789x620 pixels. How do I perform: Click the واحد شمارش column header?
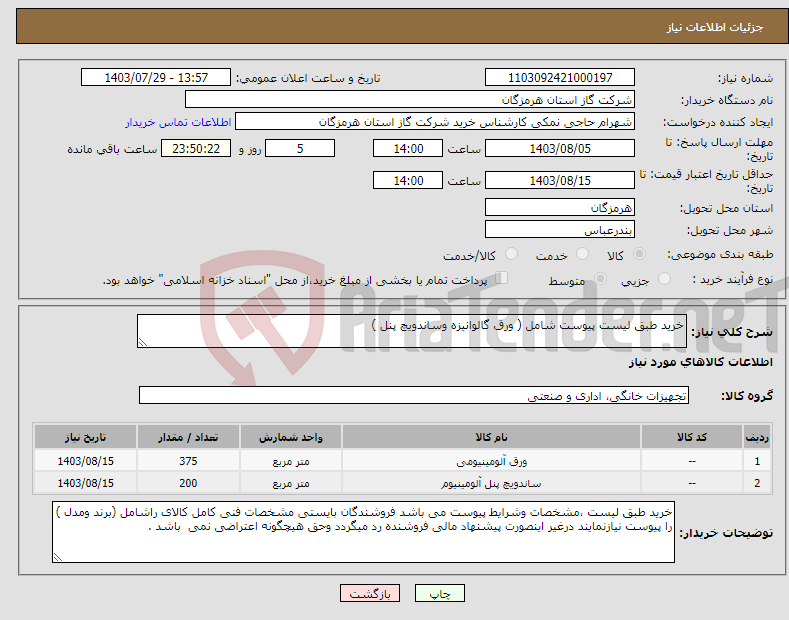point(291,437)
